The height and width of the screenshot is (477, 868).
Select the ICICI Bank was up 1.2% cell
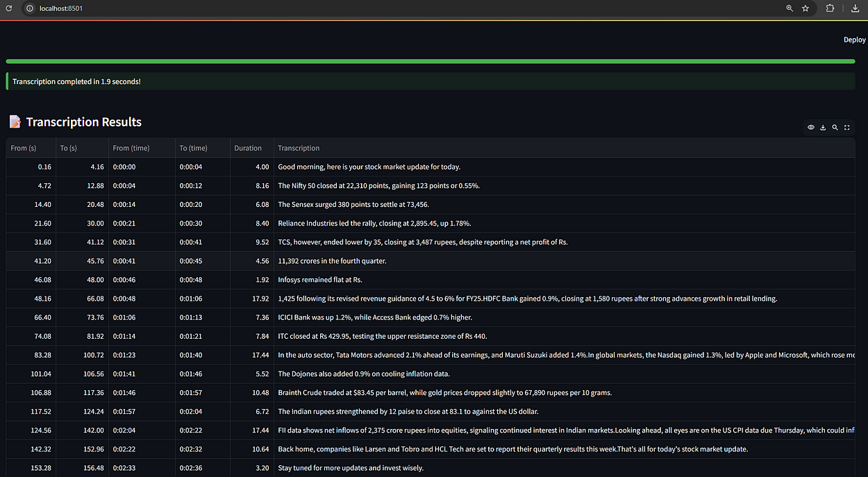pos(564,317)
